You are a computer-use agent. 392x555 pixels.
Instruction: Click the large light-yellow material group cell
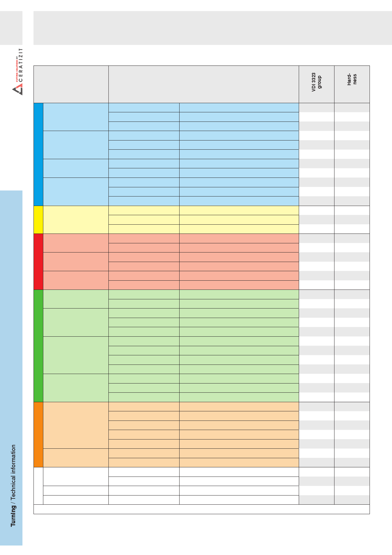(x=76, y=220)
